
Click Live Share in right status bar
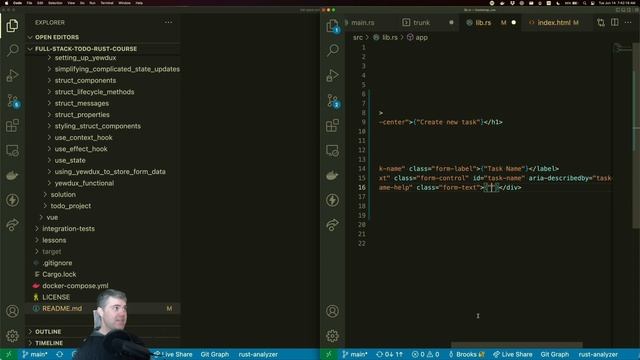pos(513,354)
